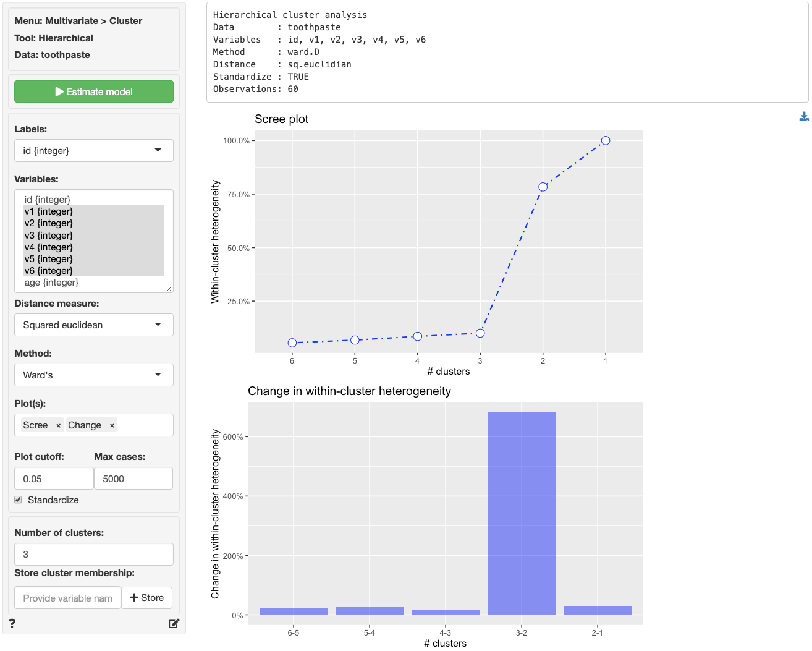Click the edit report icon

pyautogui.click(x=174, y=623)
